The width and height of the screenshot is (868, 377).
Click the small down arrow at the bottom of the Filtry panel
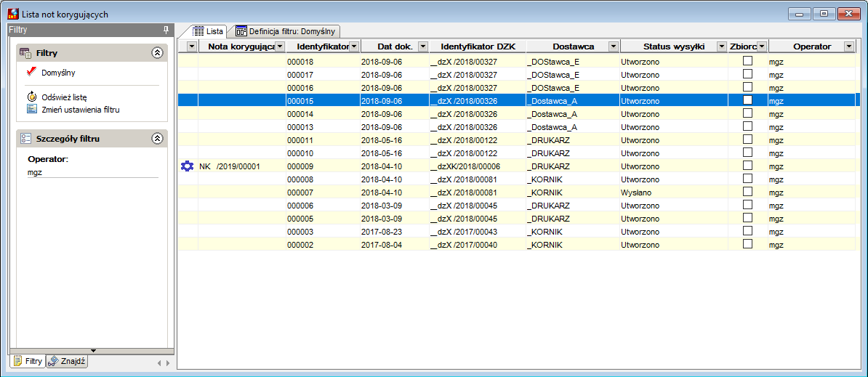click(x=93, y=350)
